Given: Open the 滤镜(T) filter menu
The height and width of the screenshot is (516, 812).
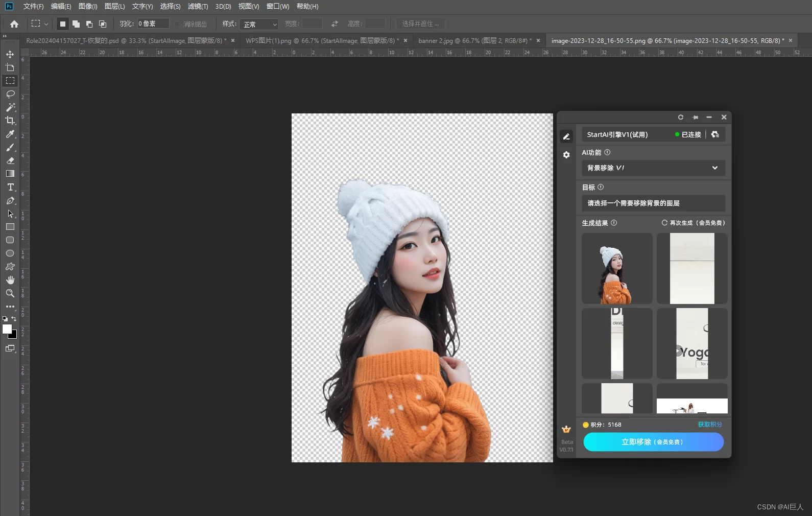Looking at the screenshot, I should (x=198, y=7).
